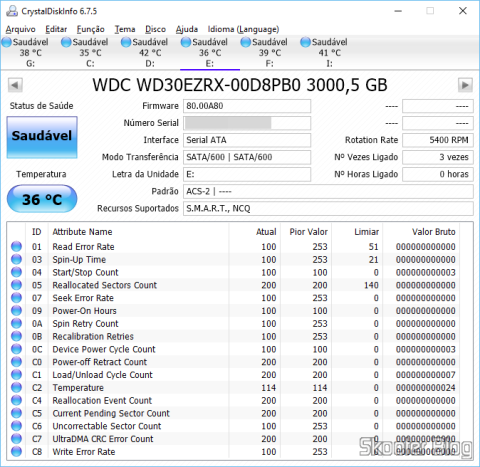This screenshot has width=480, height=467.
Task: Click the Número Serial field
Action: [x=247, y=123]
